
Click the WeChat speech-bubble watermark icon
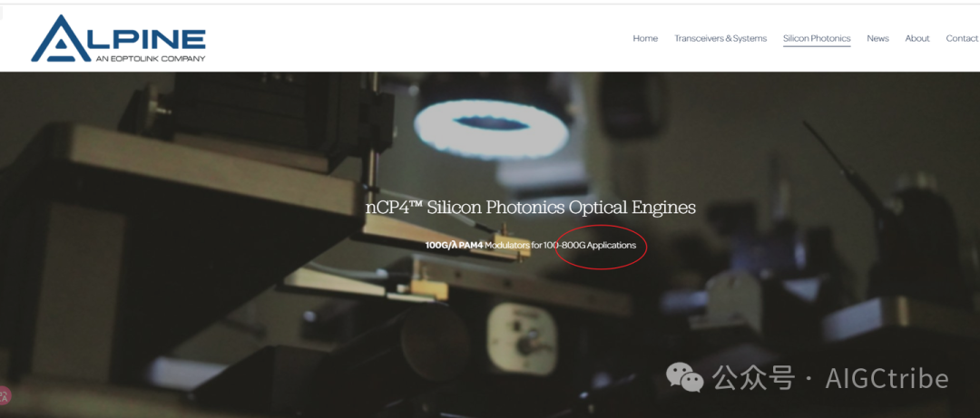684,377
